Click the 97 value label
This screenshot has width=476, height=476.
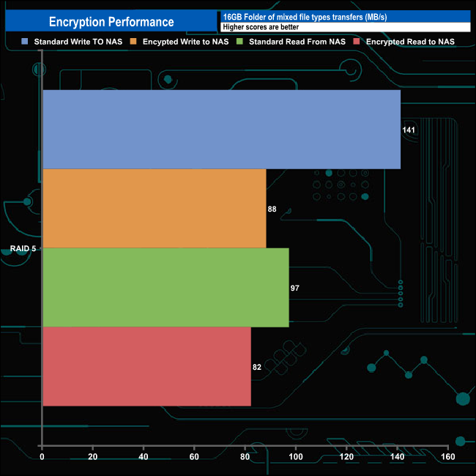click(x=294, y=289)
